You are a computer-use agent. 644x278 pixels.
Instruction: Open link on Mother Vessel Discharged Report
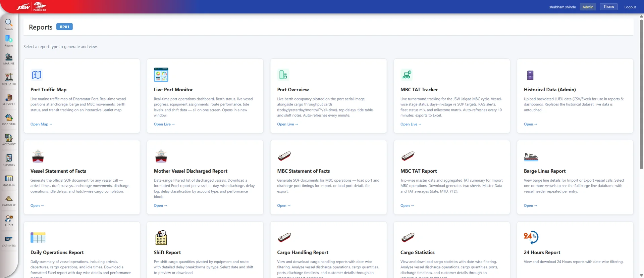coord(160,205)
